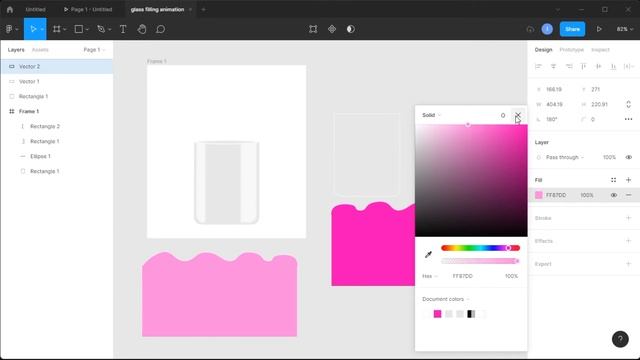The image size is (640, 360).
Task: Open more options ellipsis in Design panel
Action: point(628,119)
